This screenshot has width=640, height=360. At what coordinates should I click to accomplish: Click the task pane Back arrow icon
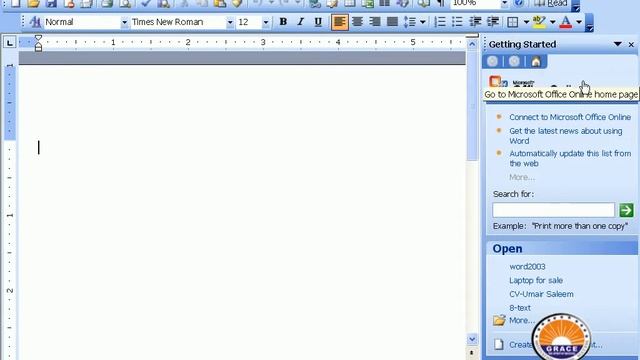(492, 62)
